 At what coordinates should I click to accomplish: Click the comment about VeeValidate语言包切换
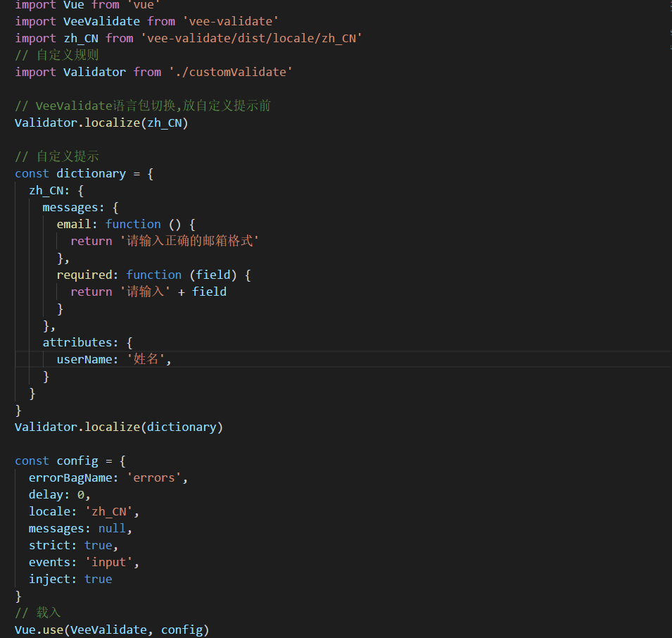pos(143,106)
